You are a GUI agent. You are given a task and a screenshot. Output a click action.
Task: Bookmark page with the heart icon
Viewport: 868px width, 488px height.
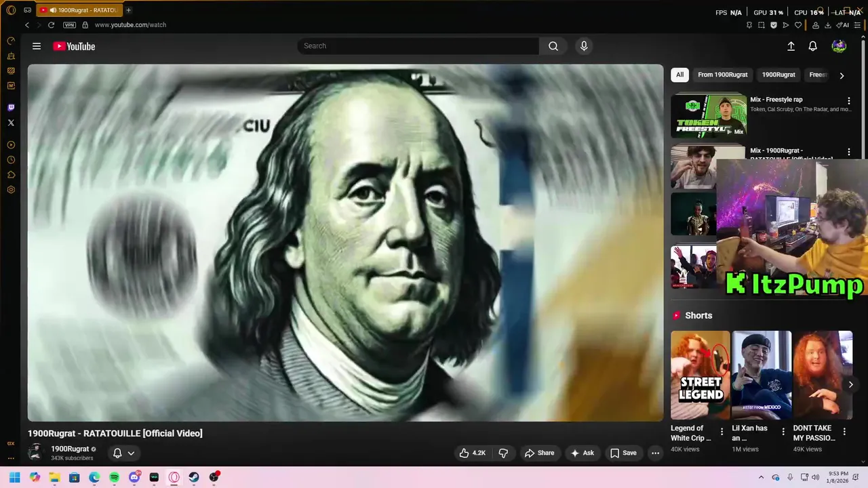[x=798, y=25]
